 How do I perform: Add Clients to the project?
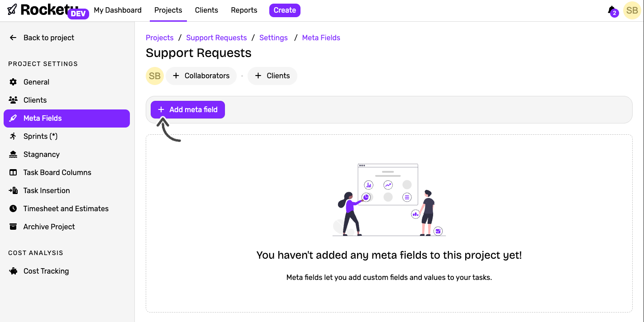272,76
